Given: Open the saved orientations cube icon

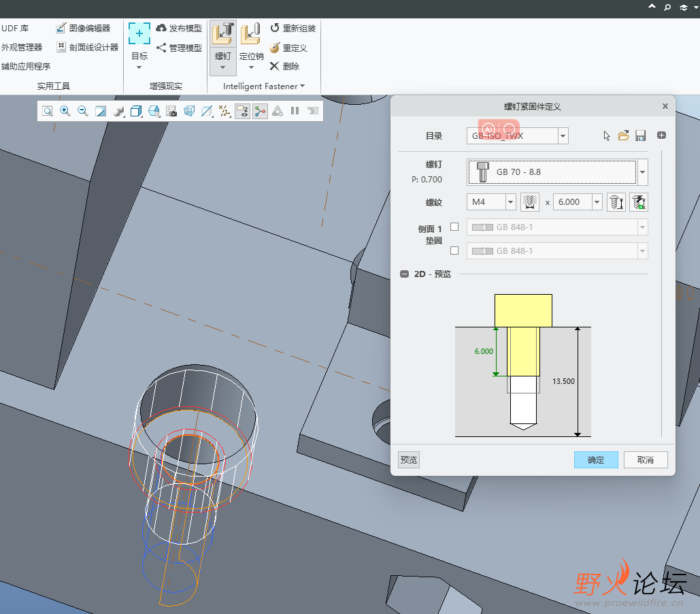Looking at the screenshot, I should coord(136,111).
